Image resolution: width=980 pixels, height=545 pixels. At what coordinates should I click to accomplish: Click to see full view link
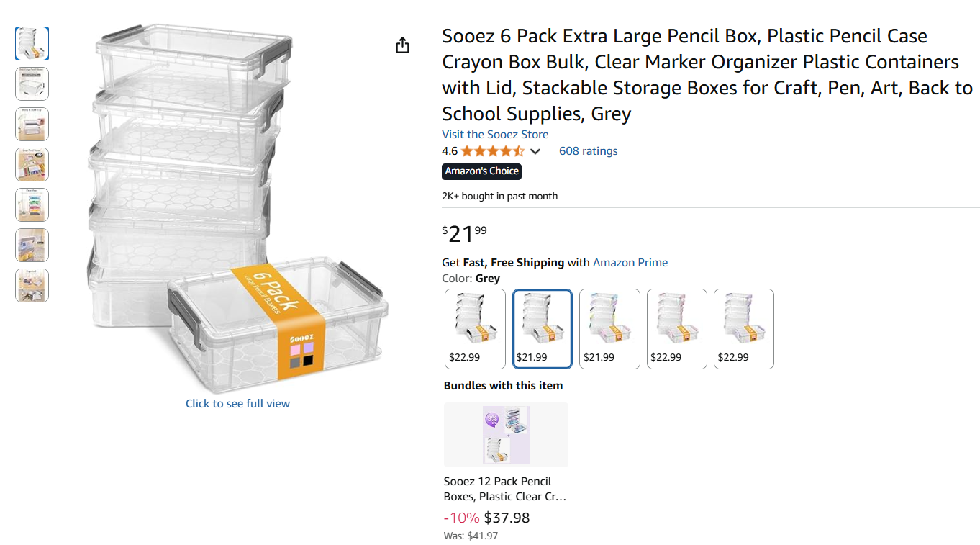coord(237,404)
